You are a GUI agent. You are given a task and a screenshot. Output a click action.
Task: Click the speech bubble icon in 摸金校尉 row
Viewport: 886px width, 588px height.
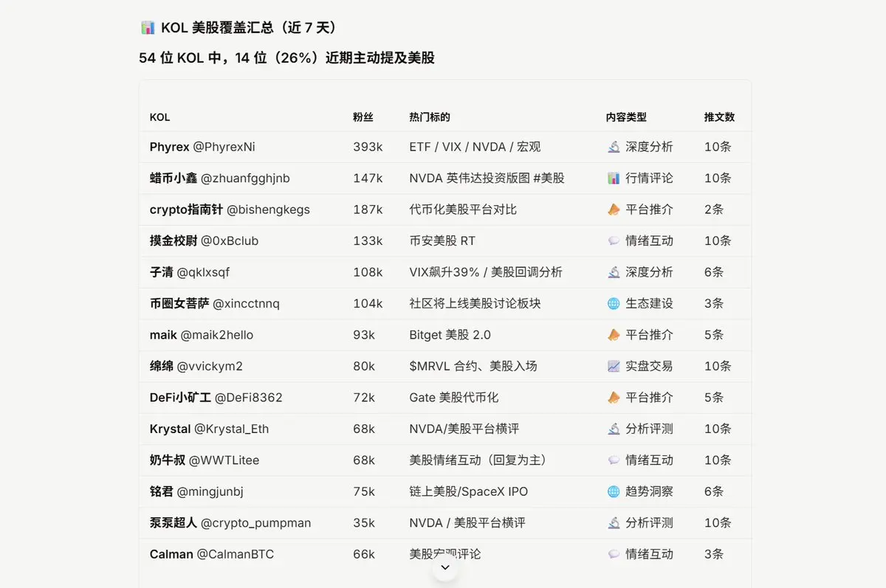[614, 241]
